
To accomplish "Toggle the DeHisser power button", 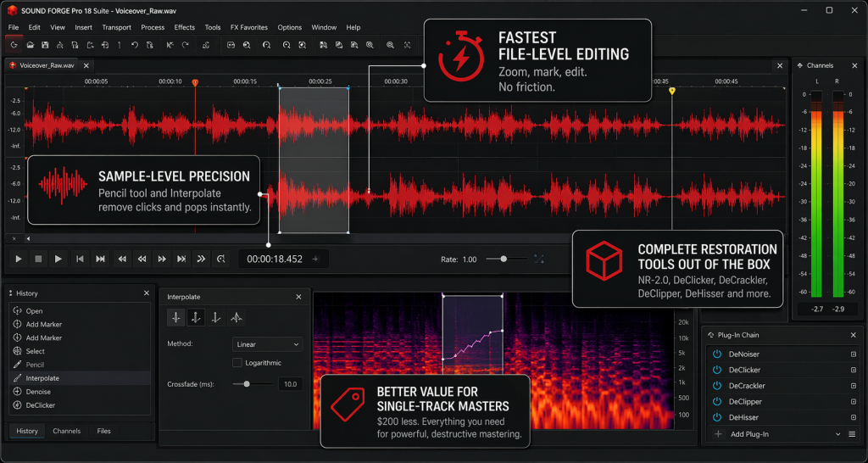I will pyautogui.click(x=717, y=417).
